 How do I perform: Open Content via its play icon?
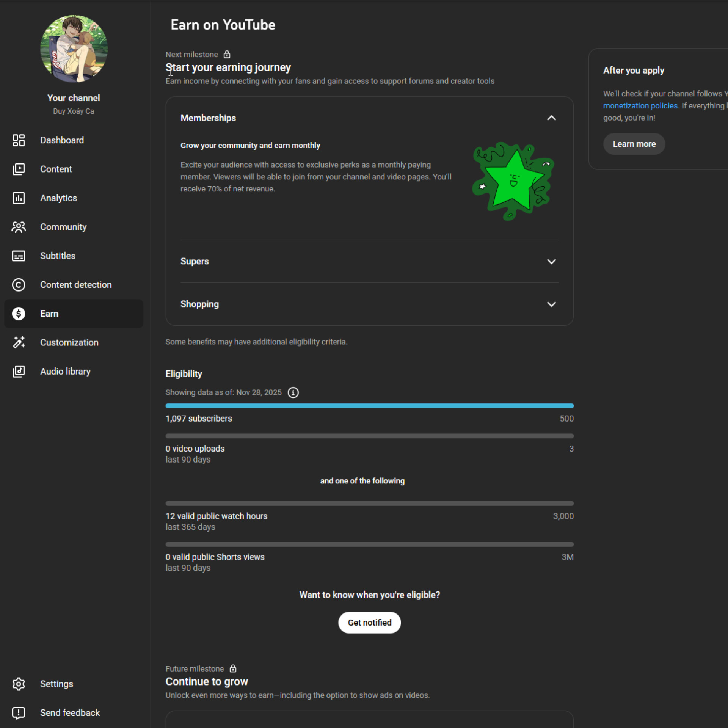point(18,169)
